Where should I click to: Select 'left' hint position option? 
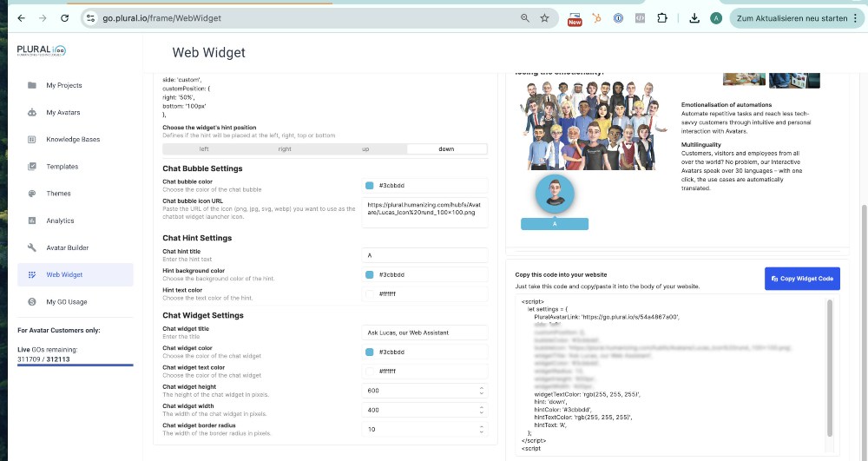[x=204, y=149]
